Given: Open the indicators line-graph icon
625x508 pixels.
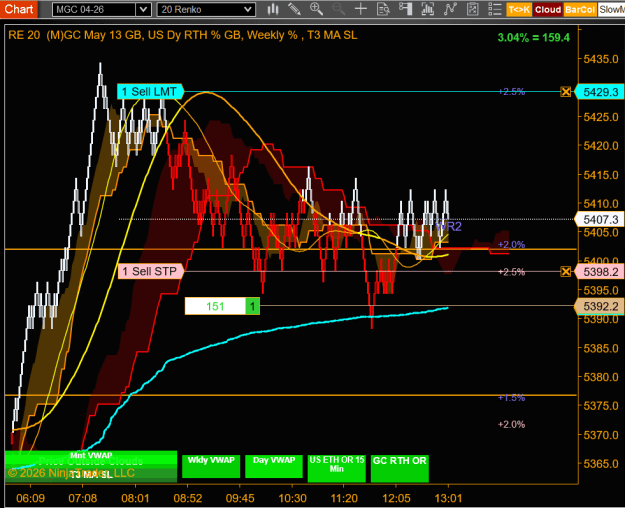Looking at the screenshot, I should (450, 9).
